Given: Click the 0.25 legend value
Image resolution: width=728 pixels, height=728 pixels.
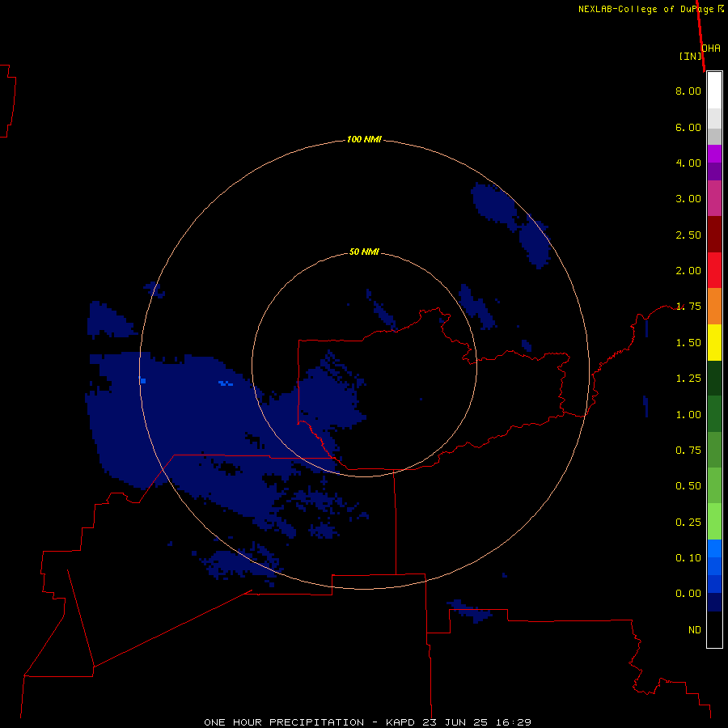Looking at the screenshot, I should [x=688, y=523].
